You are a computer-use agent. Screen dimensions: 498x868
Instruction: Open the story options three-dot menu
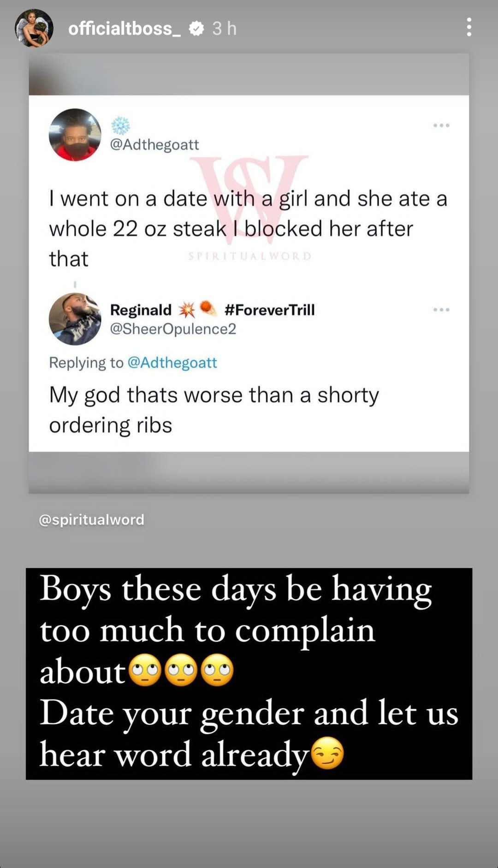468,28
